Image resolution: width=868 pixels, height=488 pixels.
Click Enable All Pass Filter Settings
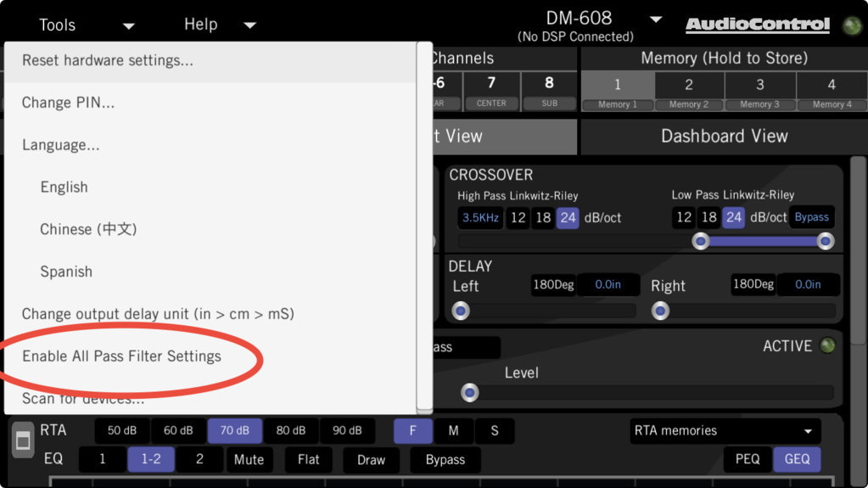click(x=210, y=356)
